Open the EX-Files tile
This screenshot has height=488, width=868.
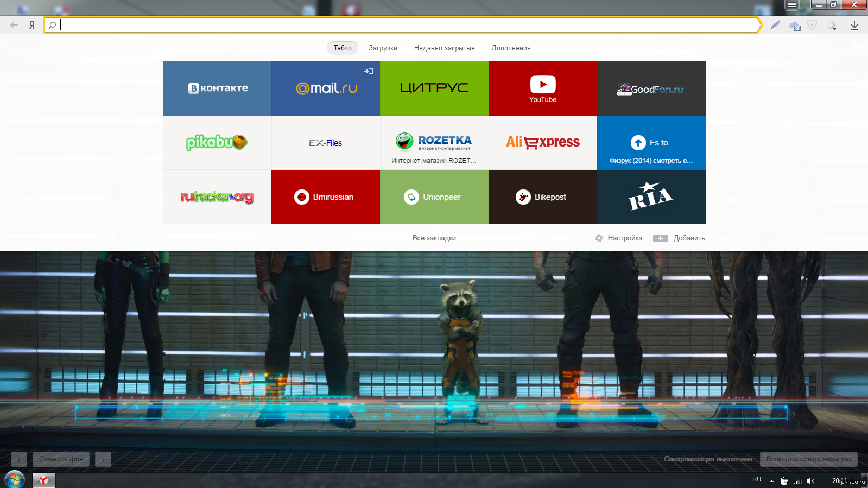point(326,143)
